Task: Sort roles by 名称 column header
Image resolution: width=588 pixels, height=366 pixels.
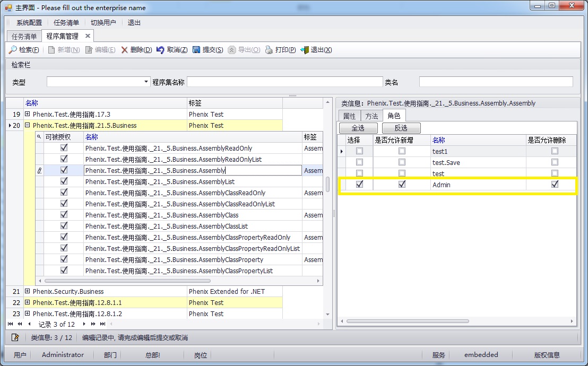Action: pos(478,140)
